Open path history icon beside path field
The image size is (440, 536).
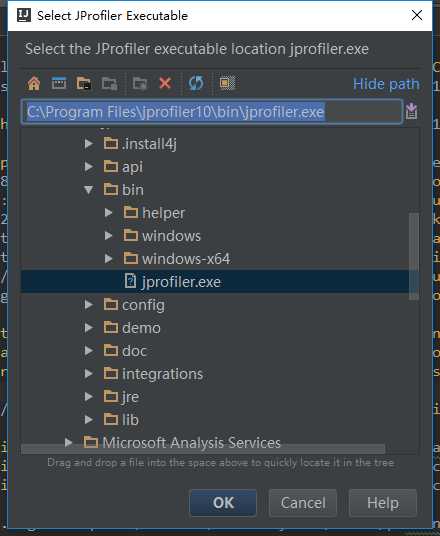click(412, 111)
